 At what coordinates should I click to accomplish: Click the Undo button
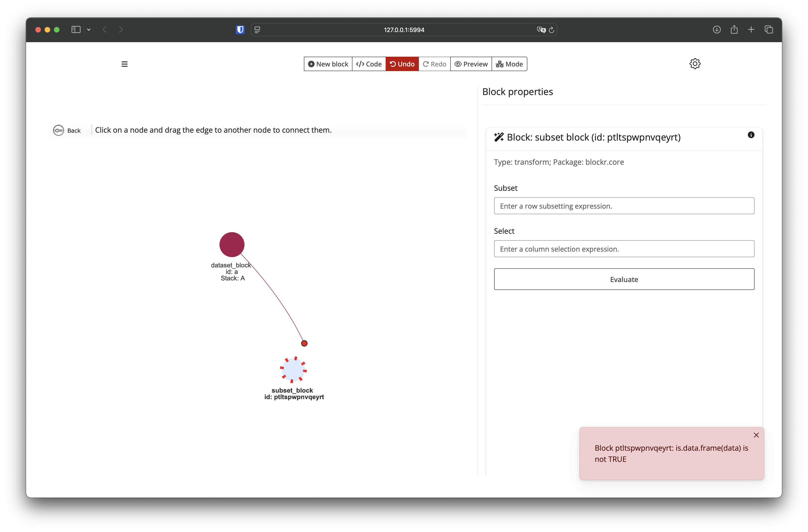(x=402, y=64)
